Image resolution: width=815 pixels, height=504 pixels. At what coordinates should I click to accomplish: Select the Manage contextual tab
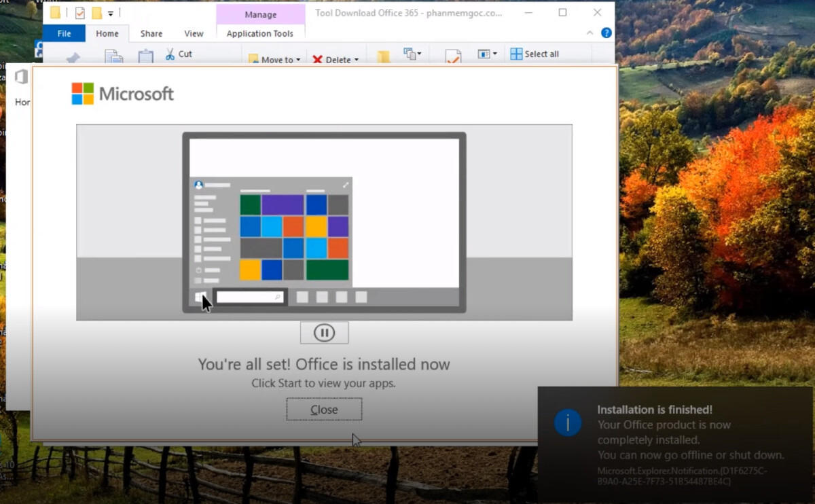click(260, 14)
